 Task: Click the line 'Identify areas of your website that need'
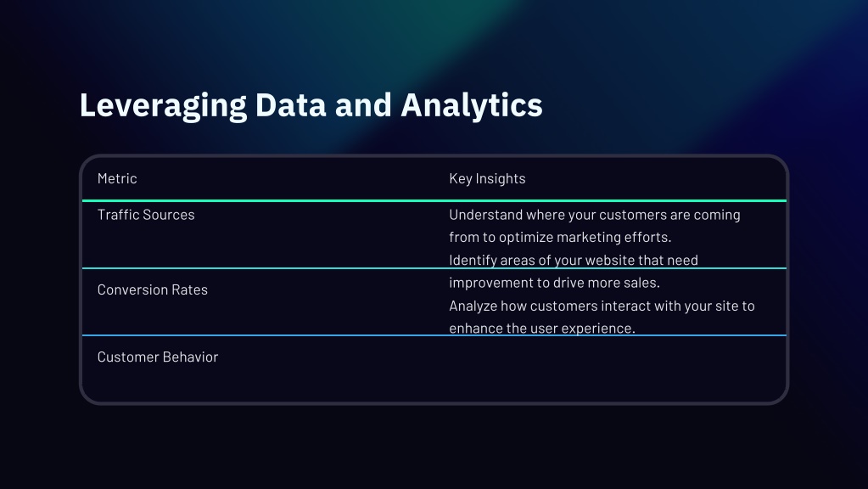point(574,260)
